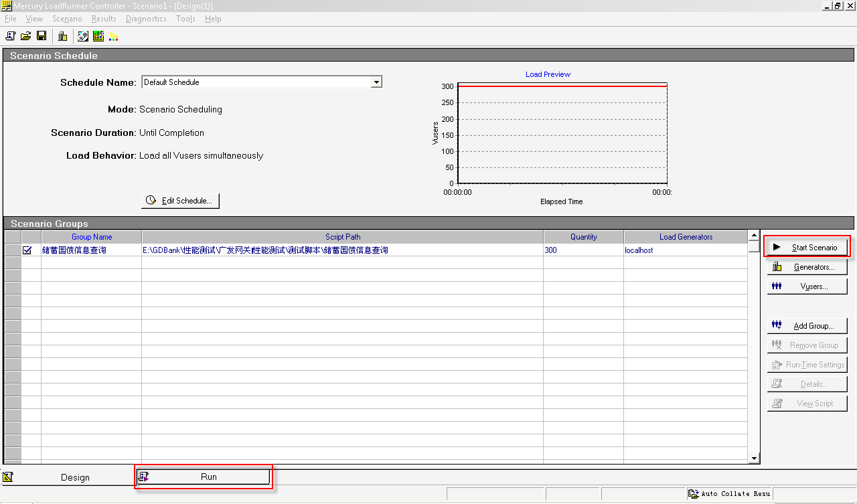Click the LoadRunner Controller title bar icon
This screenshot has height=504, width=857.
point(7,5)
